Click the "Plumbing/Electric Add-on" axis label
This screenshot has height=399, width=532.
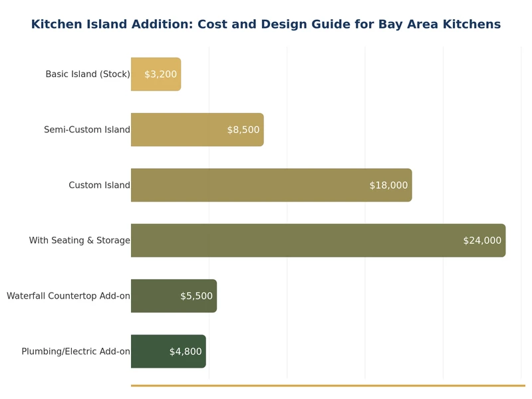point(76,351)
